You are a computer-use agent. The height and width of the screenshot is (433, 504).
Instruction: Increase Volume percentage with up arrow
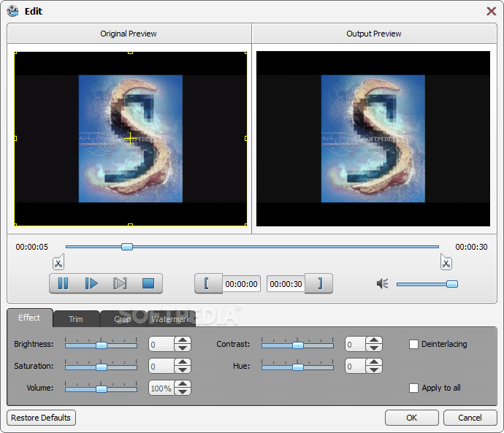tap(183, 384)
